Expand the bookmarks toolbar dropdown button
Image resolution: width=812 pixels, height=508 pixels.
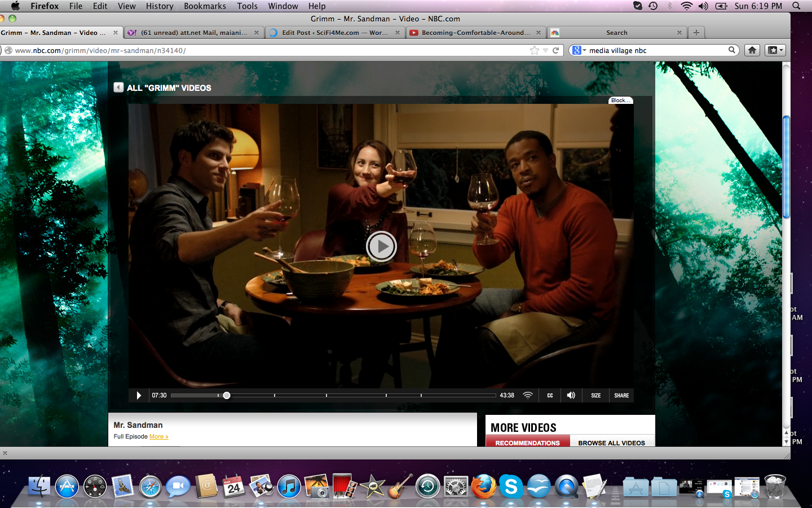(x=775, y=50)
